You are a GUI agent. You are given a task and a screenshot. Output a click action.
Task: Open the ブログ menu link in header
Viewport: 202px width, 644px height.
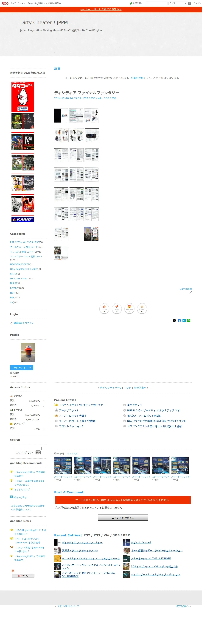[13, 3]
